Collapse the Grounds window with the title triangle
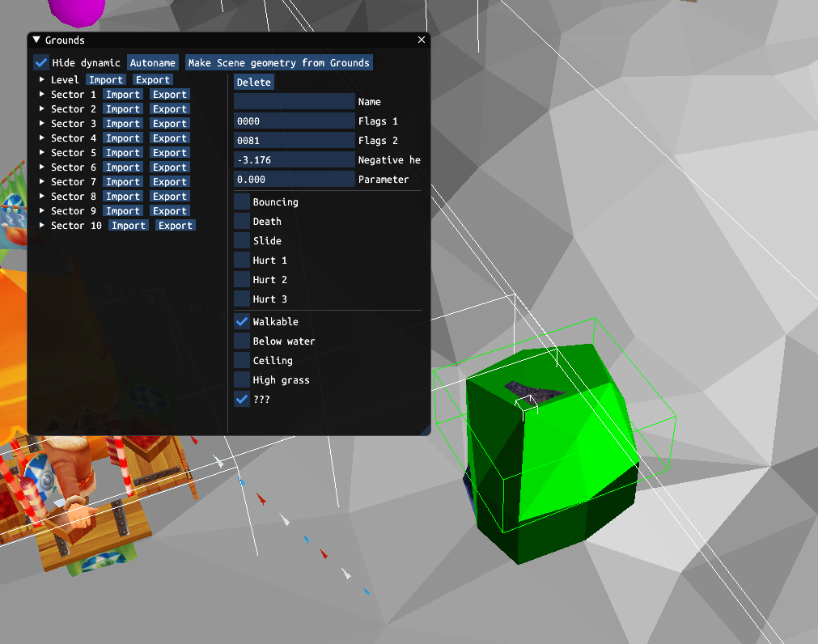This screenshot has height=644, width=818. pyautogui.click(x=36, y=40)
